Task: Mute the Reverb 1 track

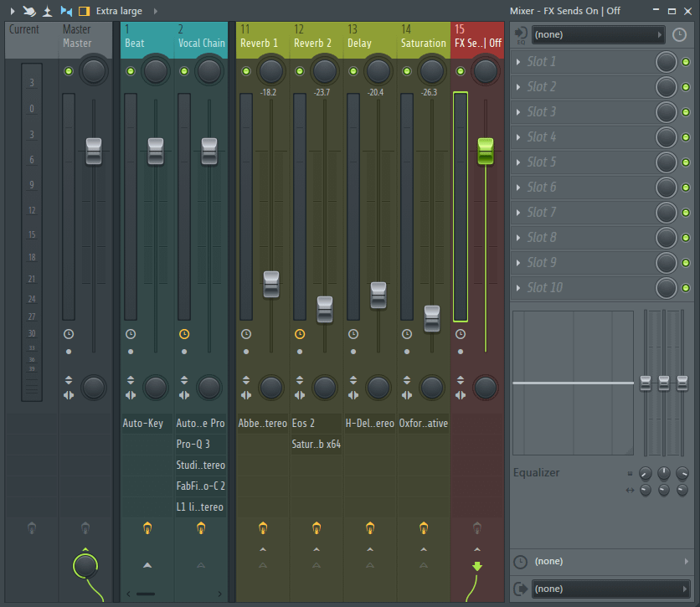Action: point(246,71)
